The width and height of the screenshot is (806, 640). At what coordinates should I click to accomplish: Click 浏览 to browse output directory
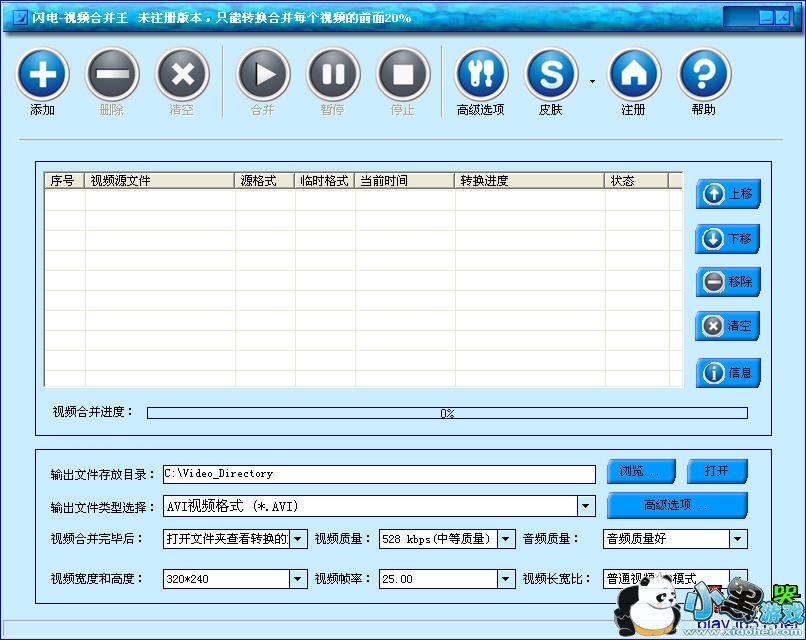click(x=641, y=472)
